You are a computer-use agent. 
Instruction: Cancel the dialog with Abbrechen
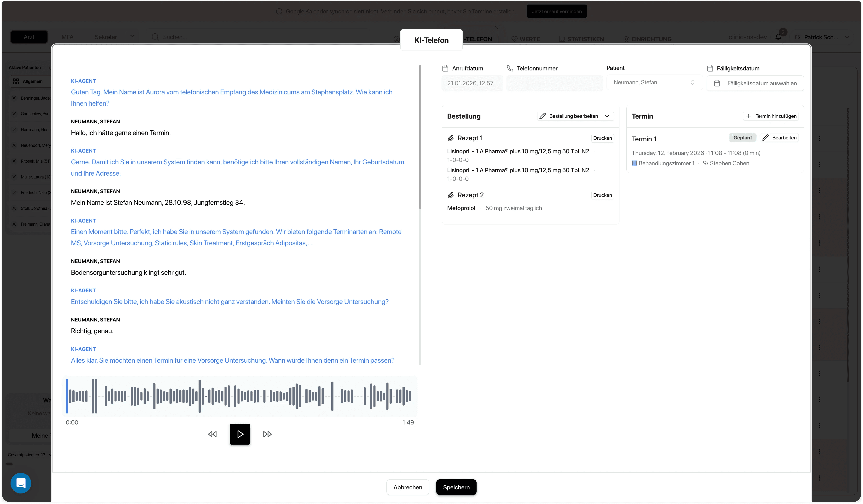click(408, 487)
